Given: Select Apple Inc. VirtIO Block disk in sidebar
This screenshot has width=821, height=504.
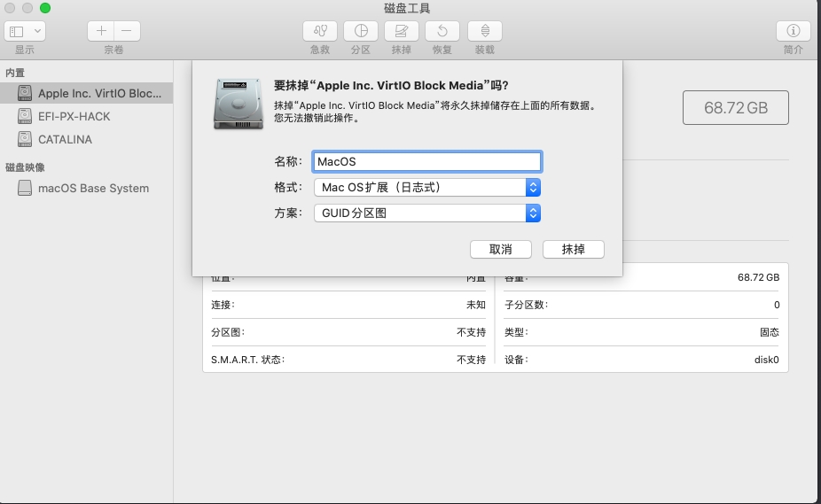Looking at the screenshot, I should coord(86,93).
